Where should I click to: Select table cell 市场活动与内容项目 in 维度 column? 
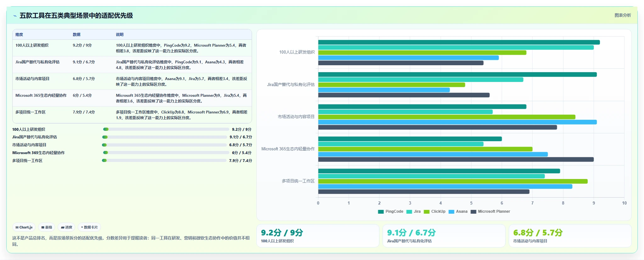tap(32, 79)
